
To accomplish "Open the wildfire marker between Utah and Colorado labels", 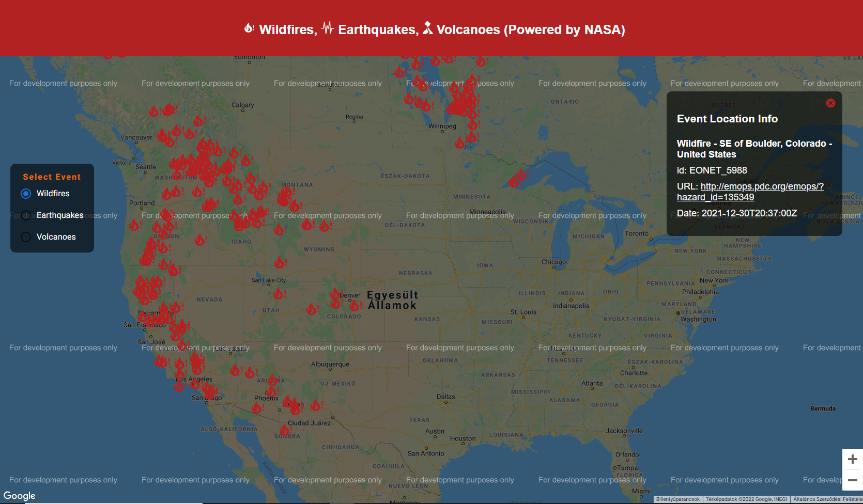I will tap(312, 309).
